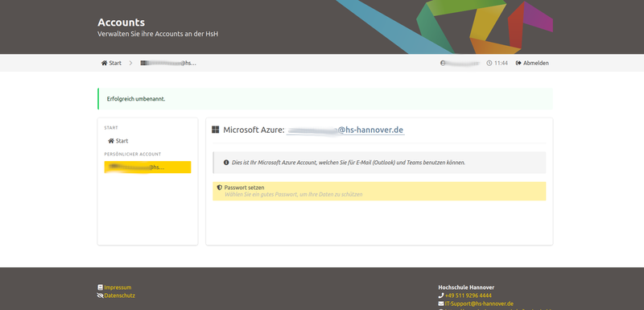Click the 'Verwalten Sie ihre Accounts' subtitle
644x310 pixels.
[x=158, y=34]
